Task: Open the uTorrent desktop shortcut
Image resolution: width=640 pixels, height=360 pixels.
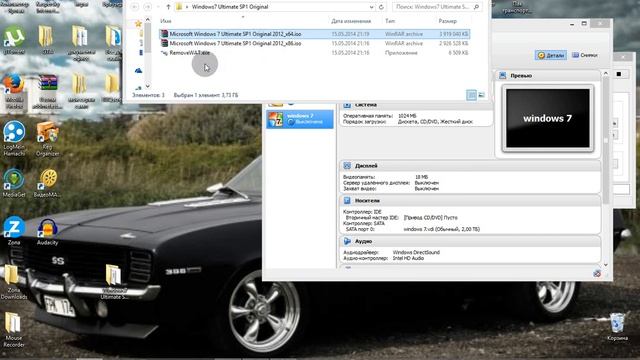Action: pyautogui.click(x=14, y=40)
